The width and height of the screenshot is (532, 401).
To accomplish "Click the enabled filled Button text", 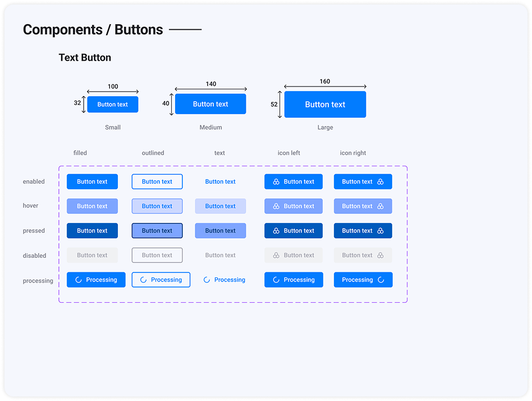I will click(x=92, y=181).
